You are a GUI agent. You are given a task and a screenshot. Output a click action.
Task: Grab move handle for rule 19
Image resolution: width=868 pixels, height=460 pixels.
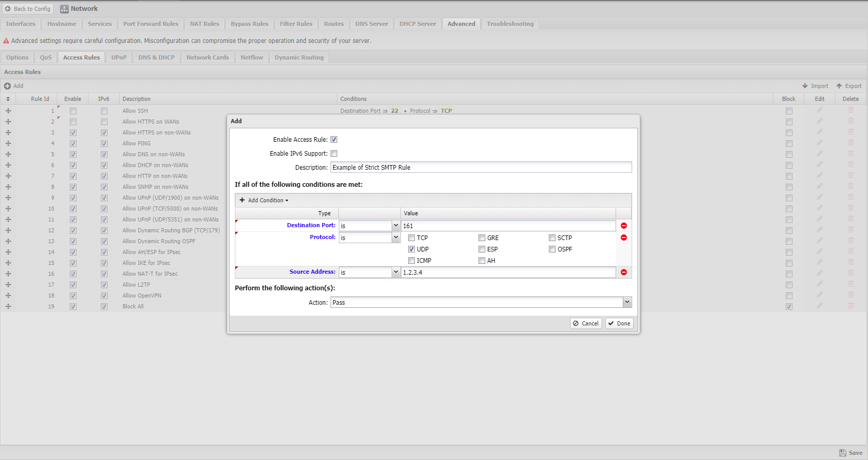(8, 306)
